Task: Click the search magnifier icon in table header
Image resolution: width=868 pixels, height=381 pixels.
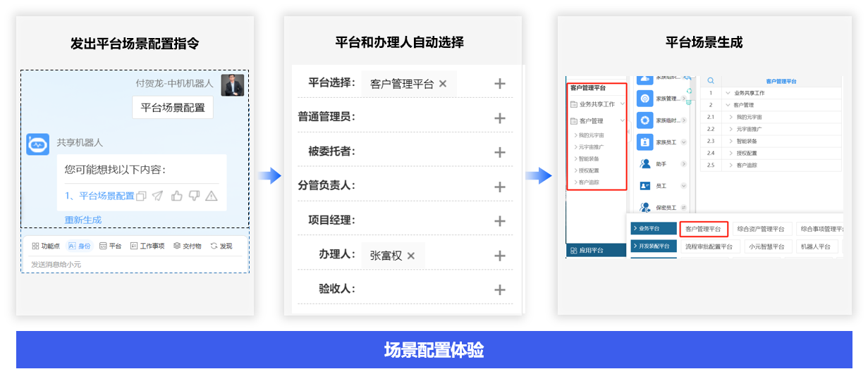Action: click(x=711, y=81)
